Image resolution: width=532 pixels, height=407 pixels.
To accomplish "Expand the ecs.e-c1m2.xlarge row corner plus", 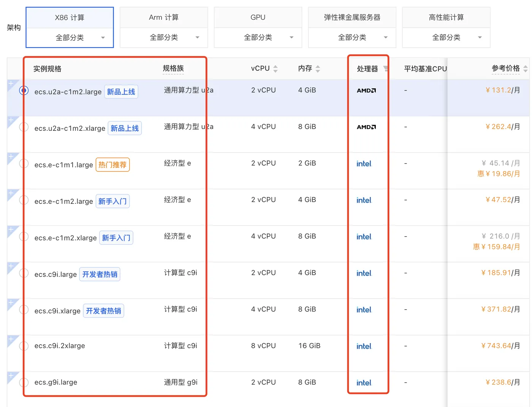I will (11, 230).
